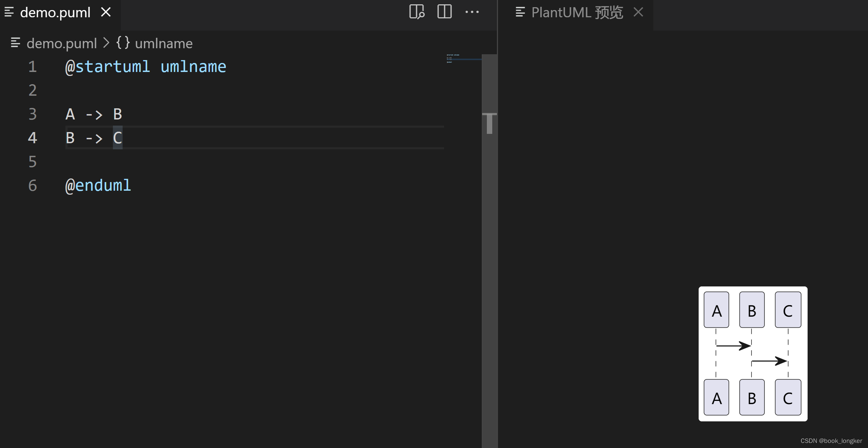The width and height of the screenshot is (868, 448).
Task: Select the demo.puml editor tab
Action: point(55,13)
